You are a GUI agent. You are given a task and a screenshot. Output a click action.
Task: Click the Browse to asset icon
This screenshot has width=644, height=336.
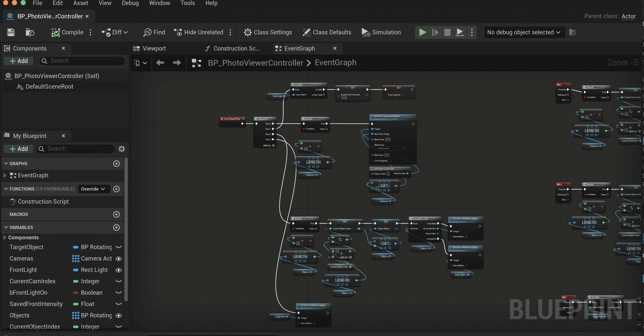[30, 32]
